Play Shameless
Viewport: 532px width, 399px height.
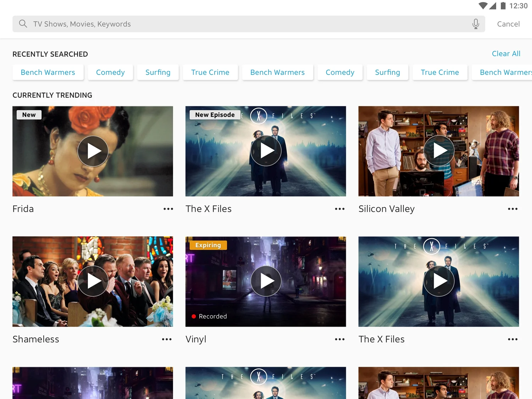coord(93,281)
